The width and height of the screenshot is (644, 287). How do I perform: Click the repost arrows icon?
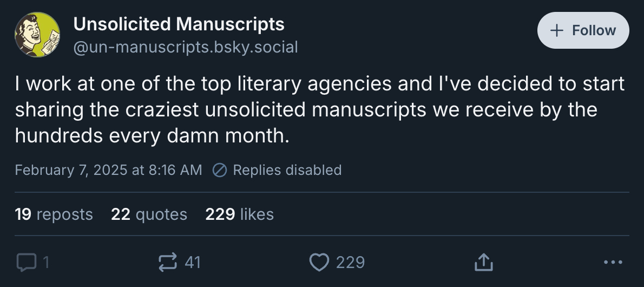click(168, 263)
